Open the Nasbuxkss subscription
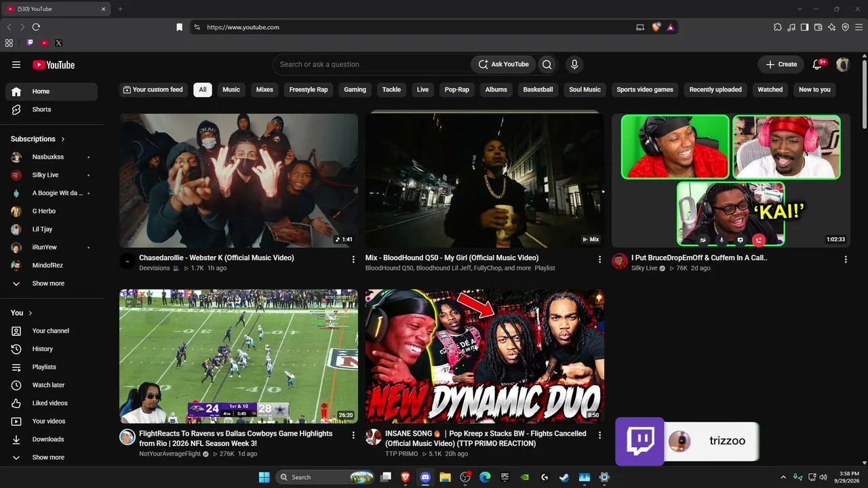The height and width of the screenshot is (488, 868). pos(52,157)
